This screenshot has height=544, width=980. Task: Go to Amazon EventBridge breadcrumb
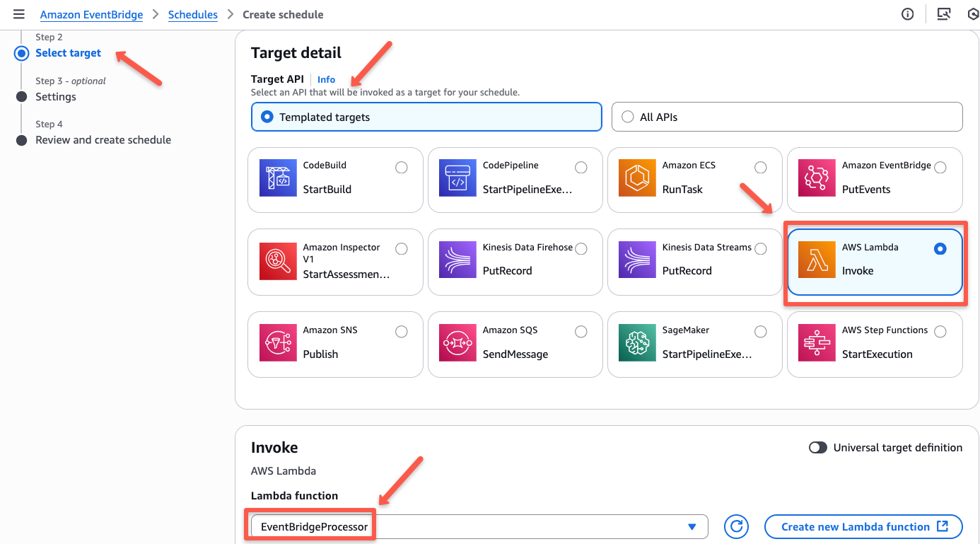(x=91, y=15)
